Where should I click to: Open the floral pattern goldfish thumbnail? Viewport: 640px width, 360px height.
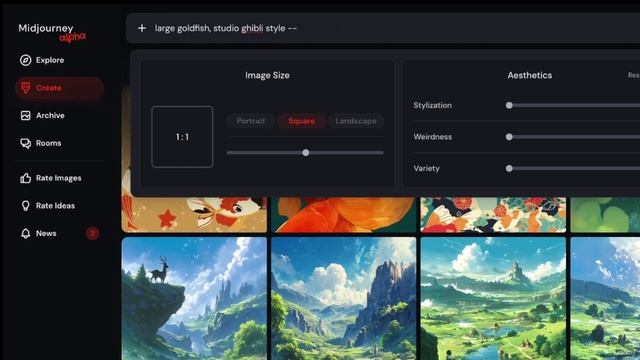coord(493,215)
